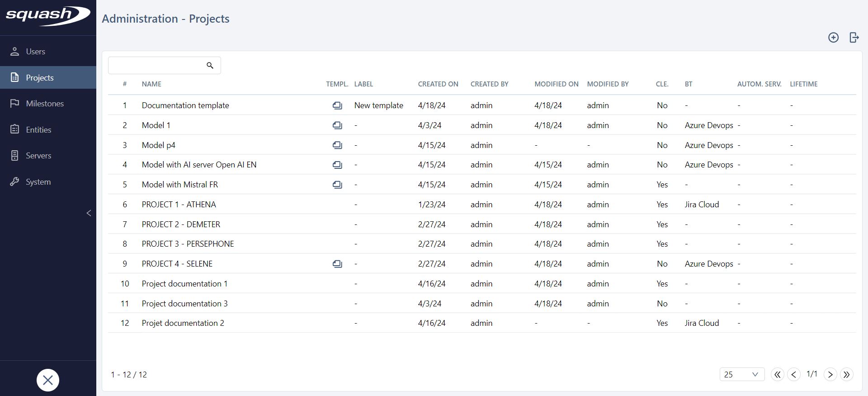Viewport: 868px width, 396px height.
Task: Navigate to Servers section
Action: pos(38,156)
